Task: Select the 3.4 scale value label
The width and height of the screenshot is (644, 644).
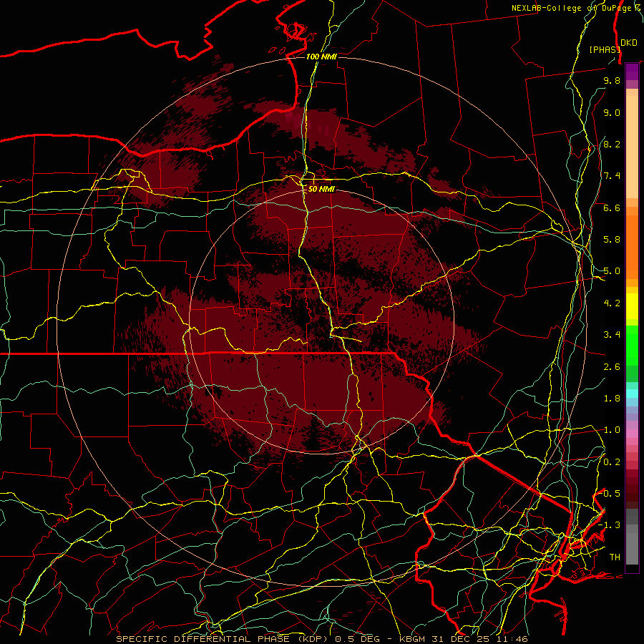Action: [612, 335]
